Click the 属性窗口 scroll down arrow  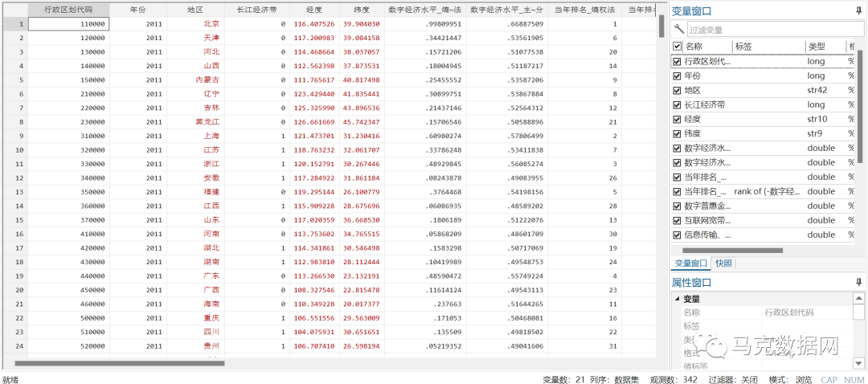pos(858,363)
